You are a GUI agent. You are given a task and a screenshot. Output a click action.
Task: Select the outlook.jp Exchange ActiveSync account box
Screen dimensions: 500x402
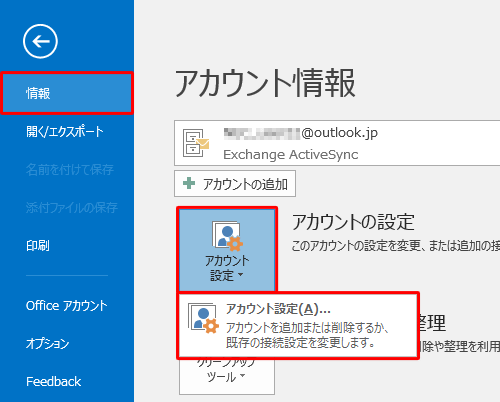click(337, 143)
